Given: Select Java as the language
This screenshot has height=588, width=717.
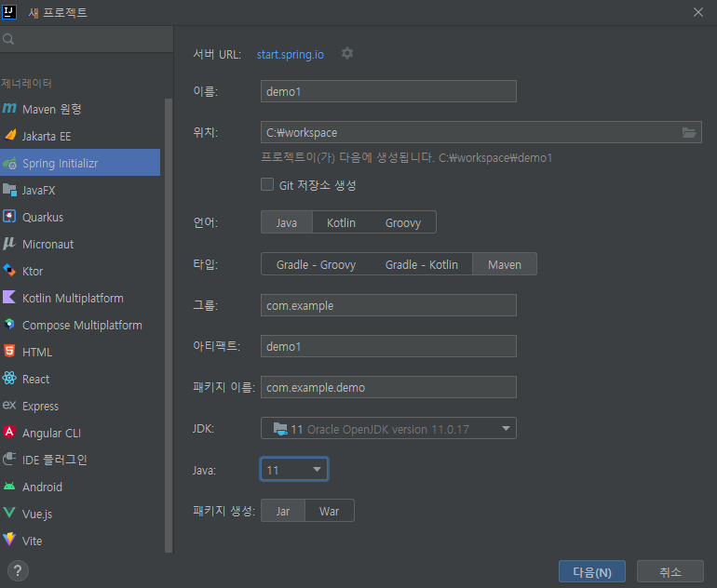Looking at the screenshot, I should point(287,222).
